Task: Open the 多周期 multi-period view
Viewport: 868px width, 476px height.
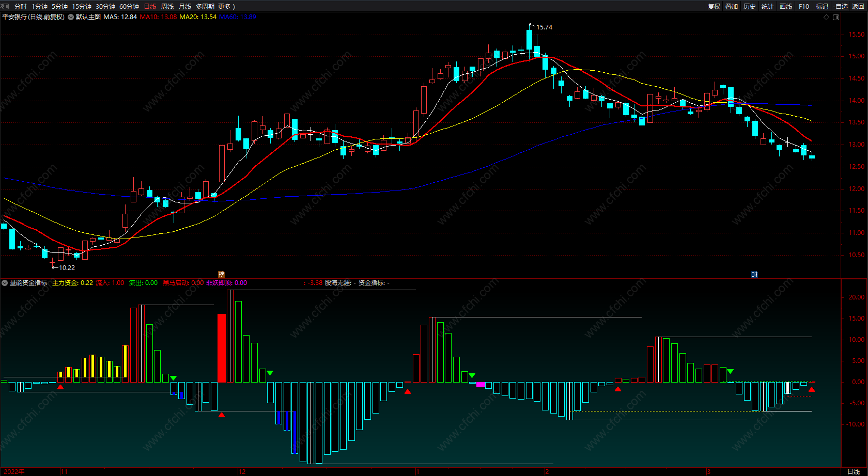Action: point(205,6)
